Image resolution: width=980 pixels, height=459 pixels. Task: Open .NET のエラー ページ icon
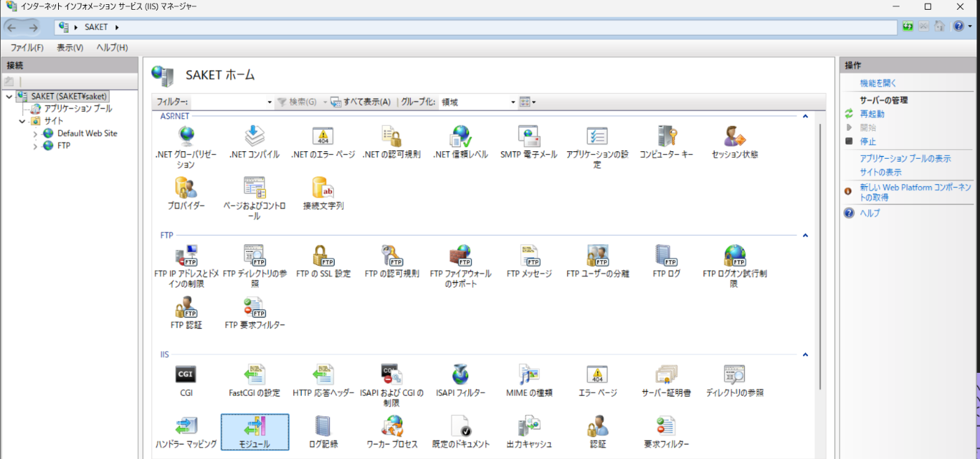[323, 142]
